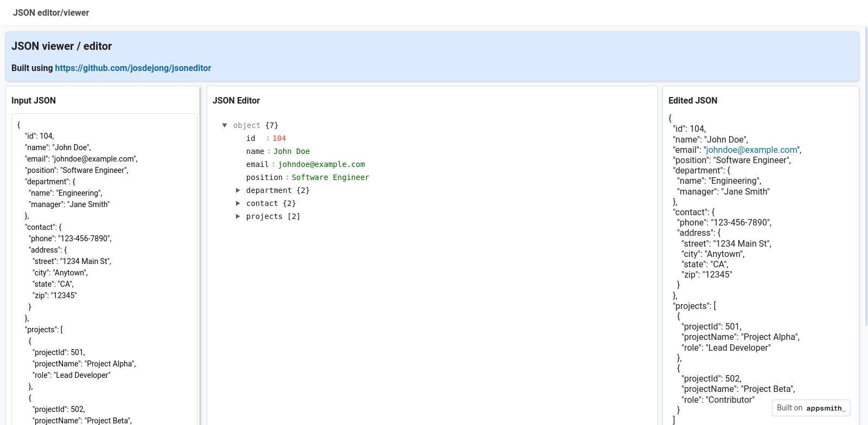Screen dimensions: 868x425
Task: Click the department key label
Action: (x=269, y=190)
